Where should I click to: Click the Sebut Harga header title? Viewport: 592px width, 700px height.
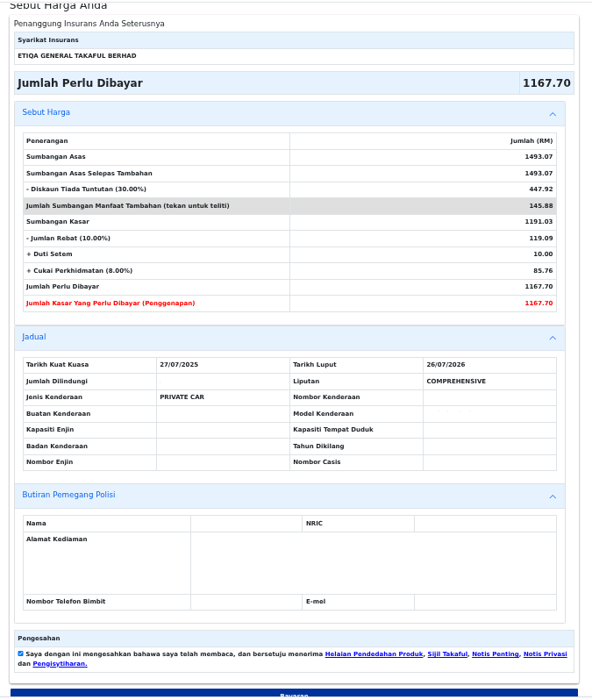coord(46,112)
